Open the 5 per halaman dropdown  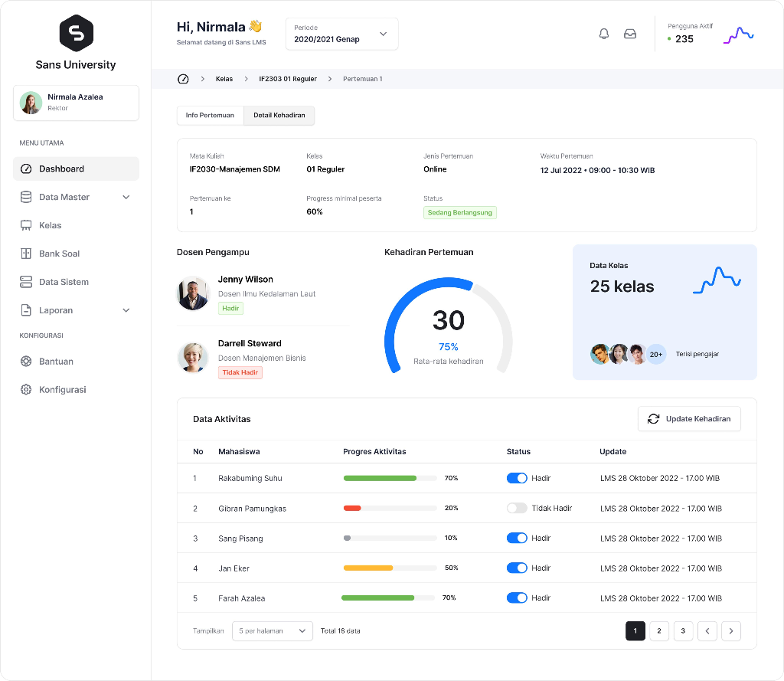click(273, 631)
